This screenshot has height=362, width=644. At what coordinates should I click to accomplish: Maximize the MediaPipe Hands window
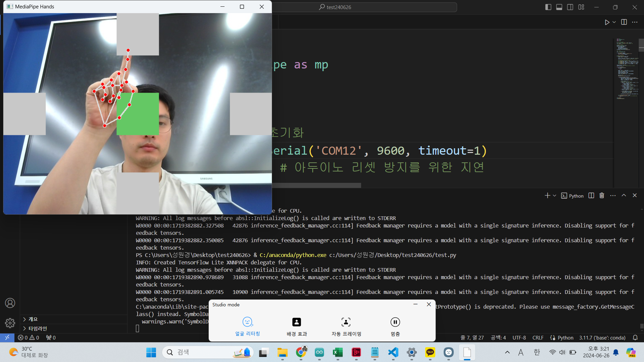242,7
